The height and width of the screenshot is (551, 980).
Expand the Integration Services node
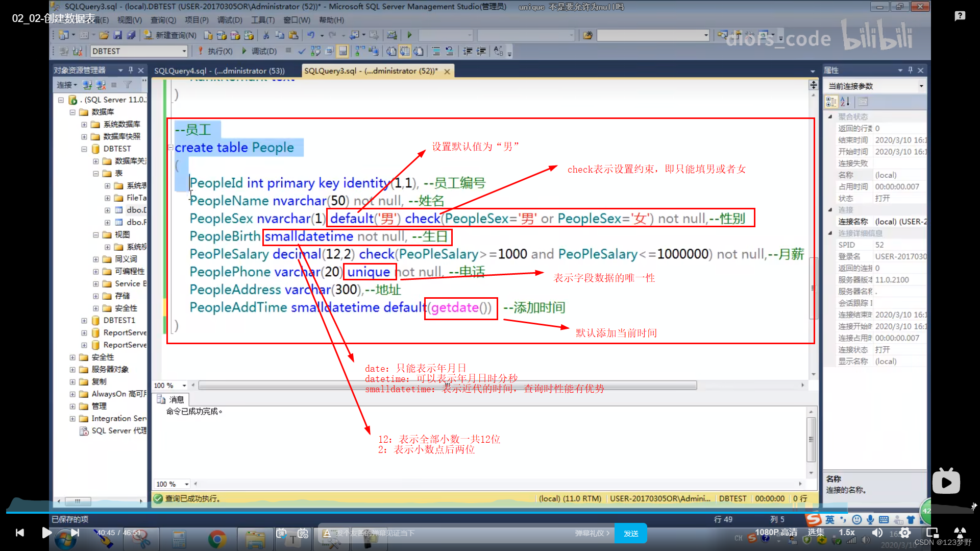pyautogui.click(x=72, y=419)
